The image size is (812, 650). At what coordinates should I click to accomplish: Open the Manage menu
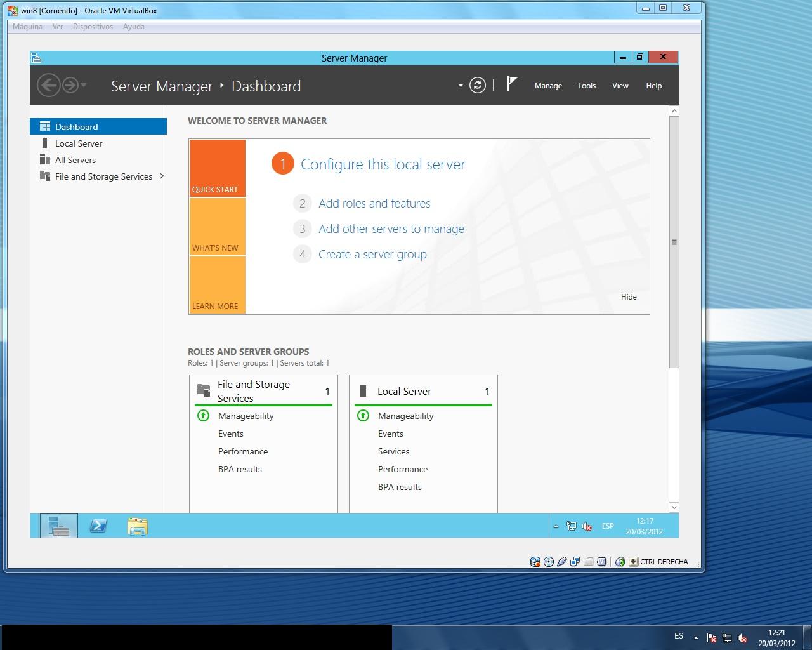(x=548, y=86)
